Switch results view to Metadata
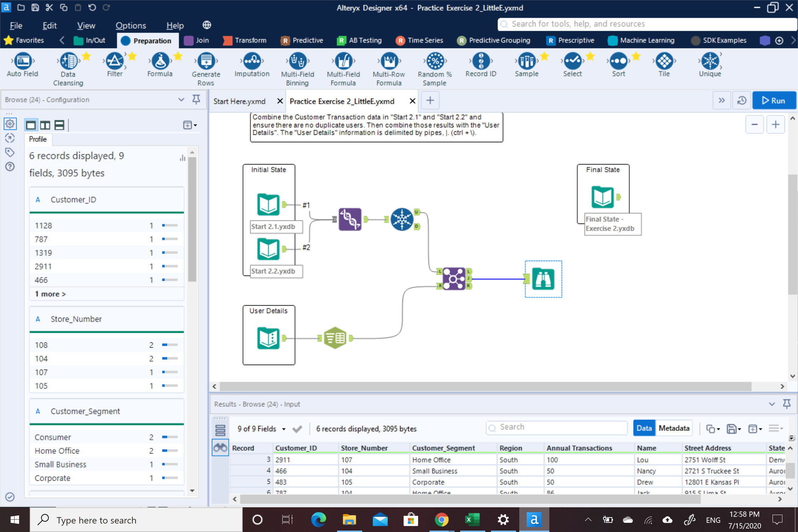This screenshot has width=798, height=532. (x=673, y=428)
